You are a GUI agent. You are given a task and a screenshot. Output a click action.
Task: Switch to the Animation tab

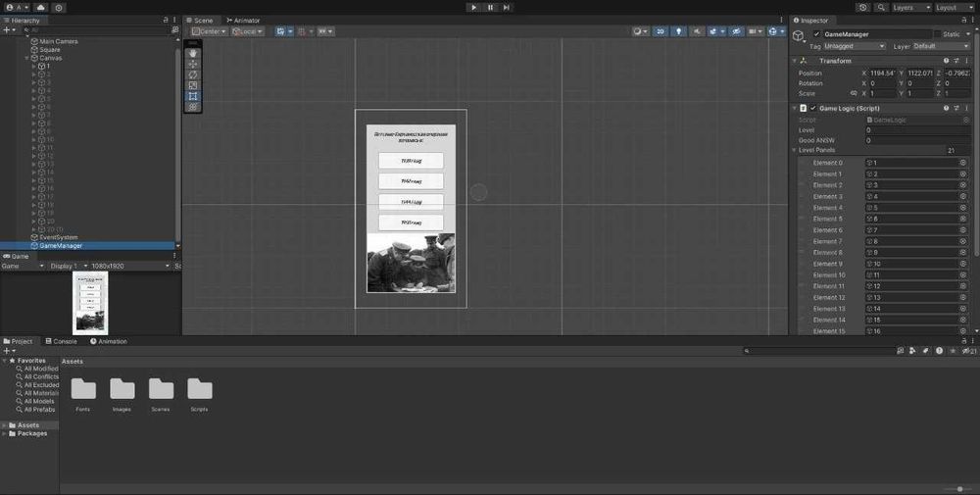click(x=108, y=341)
